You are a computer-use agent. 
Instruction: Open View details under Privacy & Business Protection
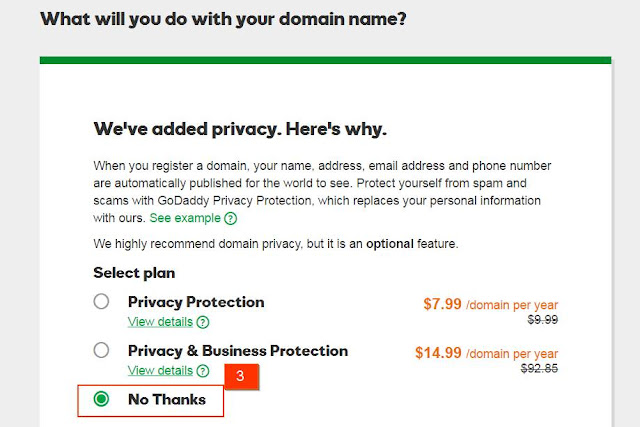tap(160, 370)
